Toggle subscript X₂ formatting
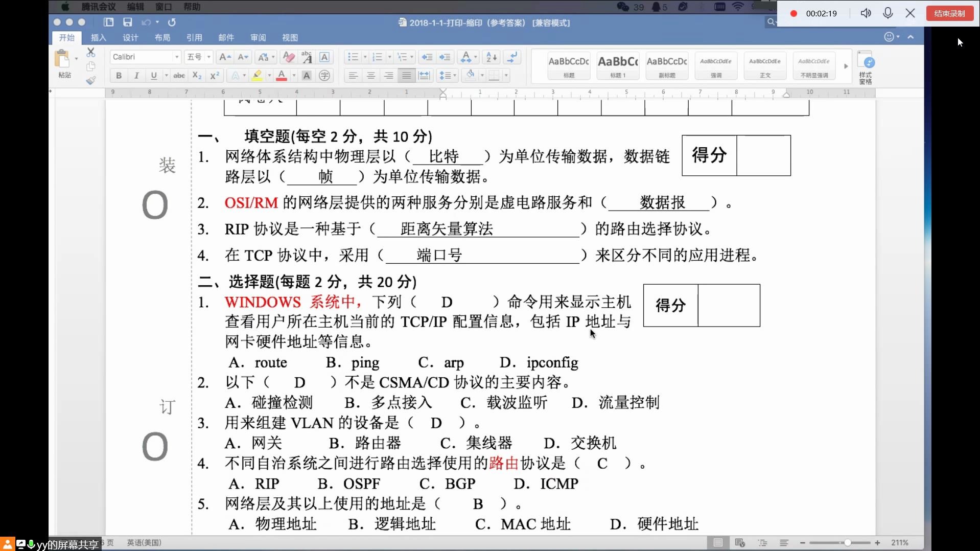 coord(197,76)
